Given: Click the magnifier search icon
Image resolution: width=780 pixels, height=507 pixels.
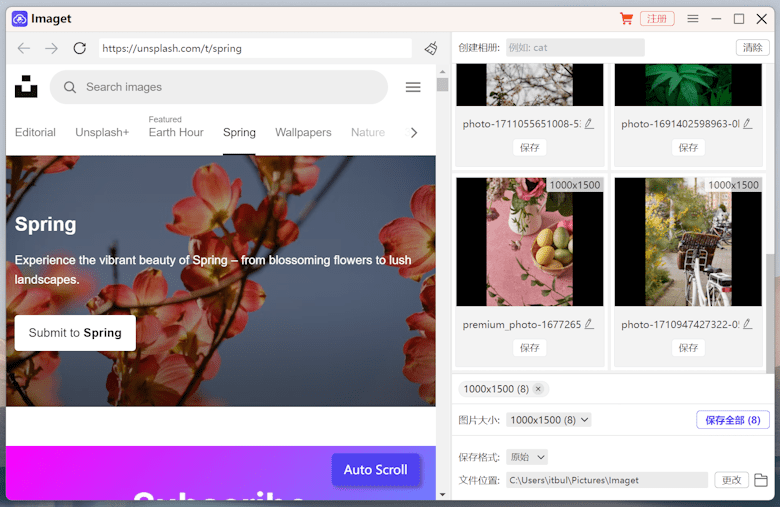Looking at the screenshot, I should 70,87.
